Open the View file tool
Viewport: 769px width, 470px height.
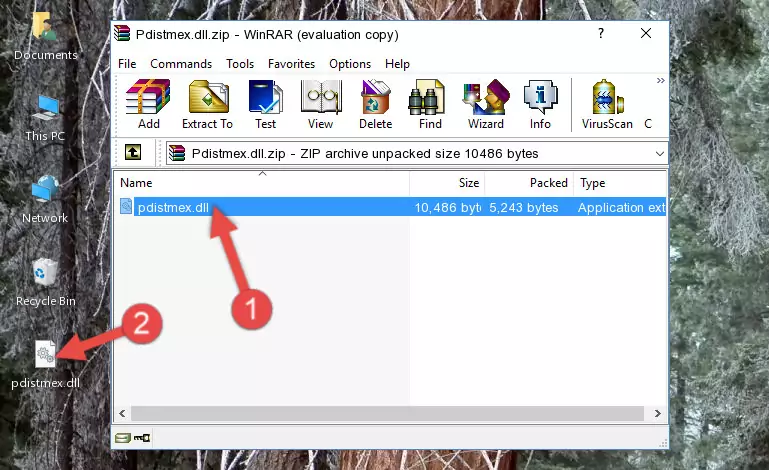coord(321,104)
